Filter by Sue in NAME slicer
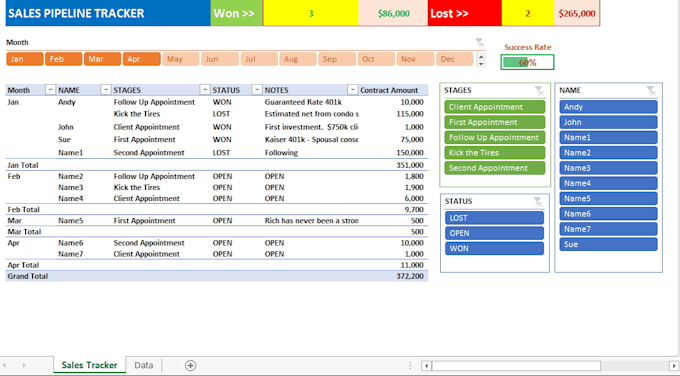This screenshot has width=680, height=376. (x=608, y=244)
